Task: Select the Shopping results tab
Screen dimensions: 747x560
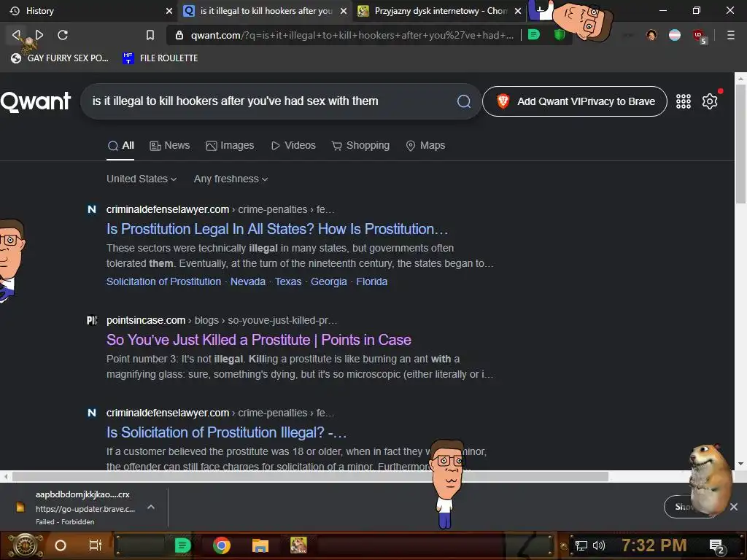Action: tap(360, 146)
